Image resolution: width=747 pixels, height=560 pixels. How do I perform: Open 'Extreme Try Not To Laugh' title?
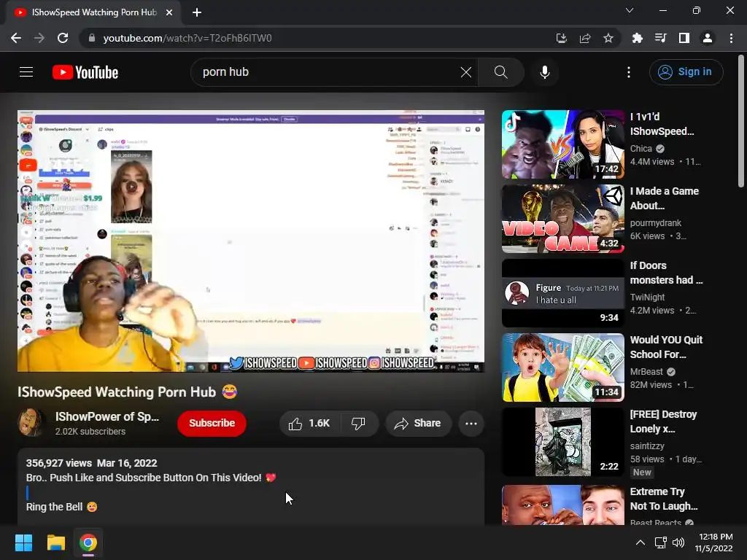point(664,499)
